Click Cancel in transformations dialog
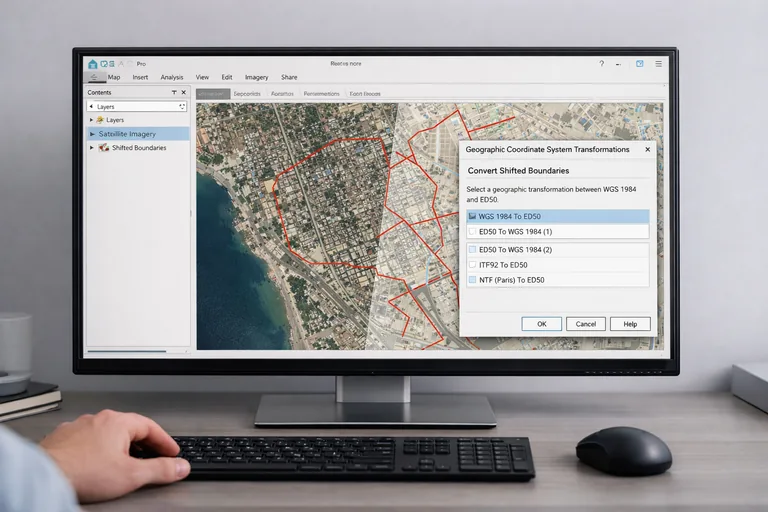The image size is (768, 512). pyautogui.click(x=586, y=324)
